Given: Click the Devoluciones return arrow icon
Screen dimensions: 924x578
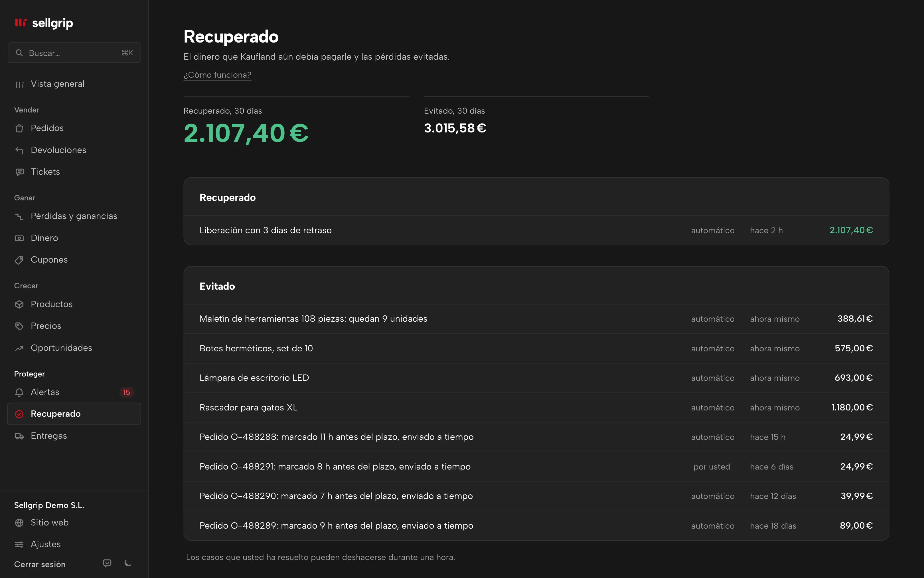Looking at the screenshot, I should pos(19,150).
